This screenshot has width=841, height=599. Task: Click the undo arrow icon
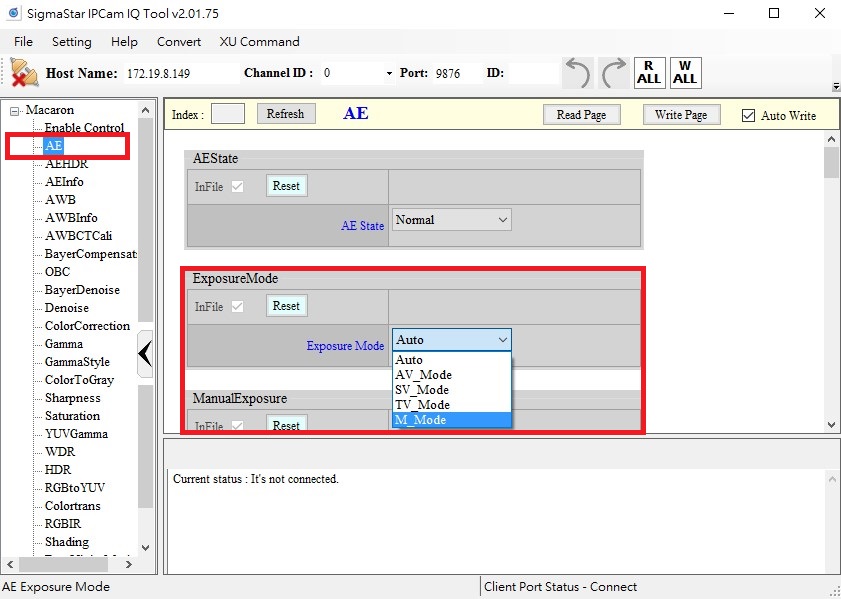578,73
